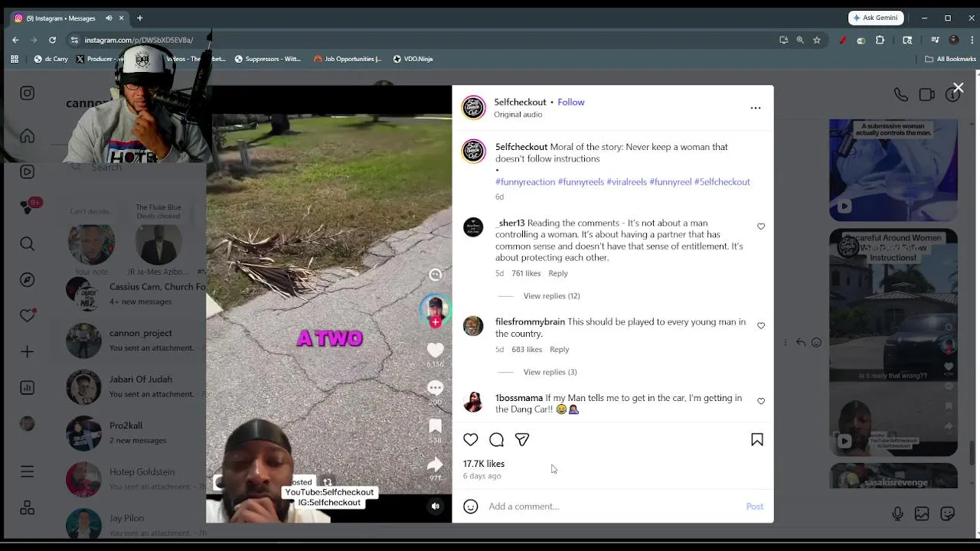Open new browser tab
The width and height of the screenshot is (980, 551).
pos(139,18)
